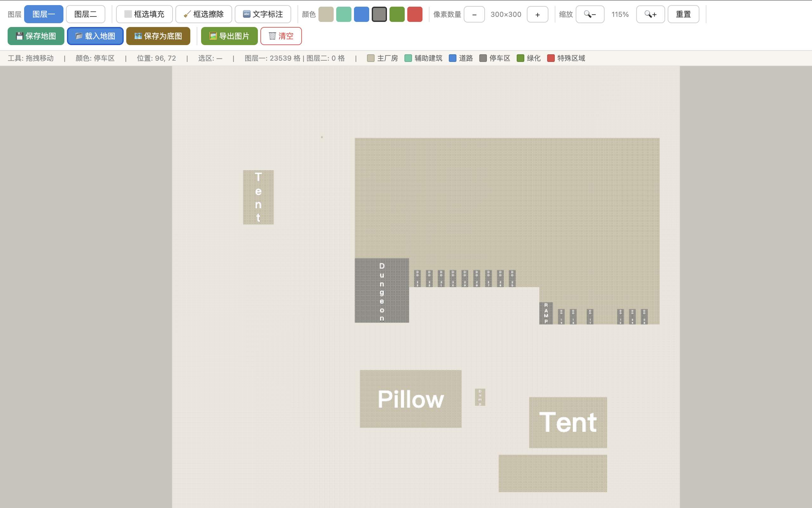This screenshot has height=508, width=812.
Task: Zoom out with magnifier minus button
Action: (590, 15)
